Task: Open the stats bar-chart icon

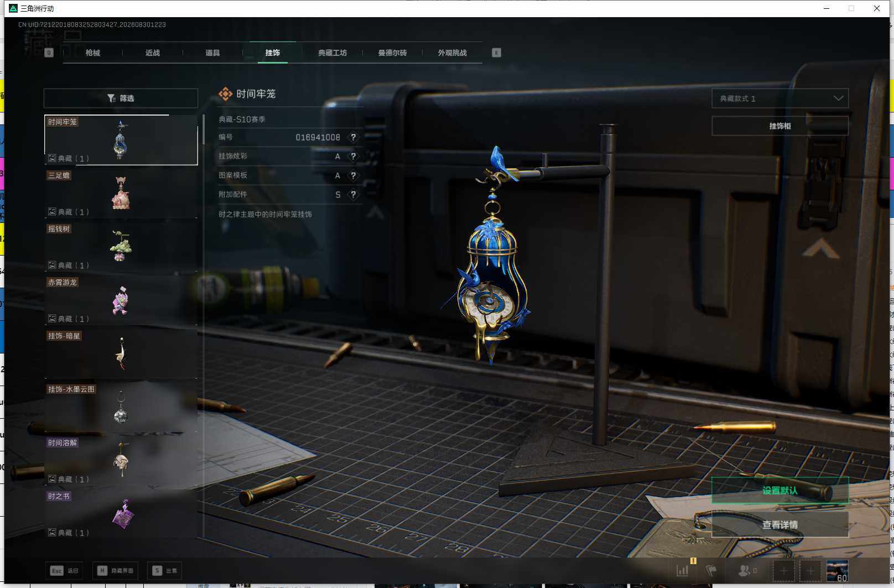Action: click(683, 570)
